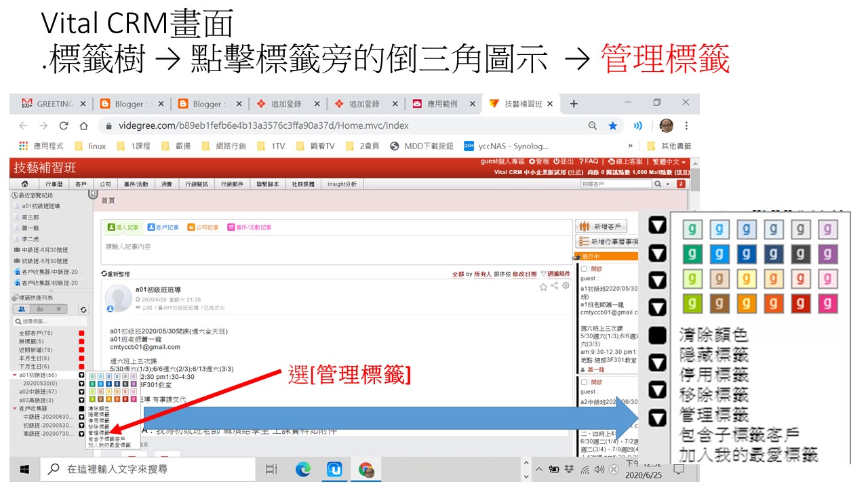Reload the page with the browser refresh button
The width and height of the screenshot is (868, 488).
64,125
